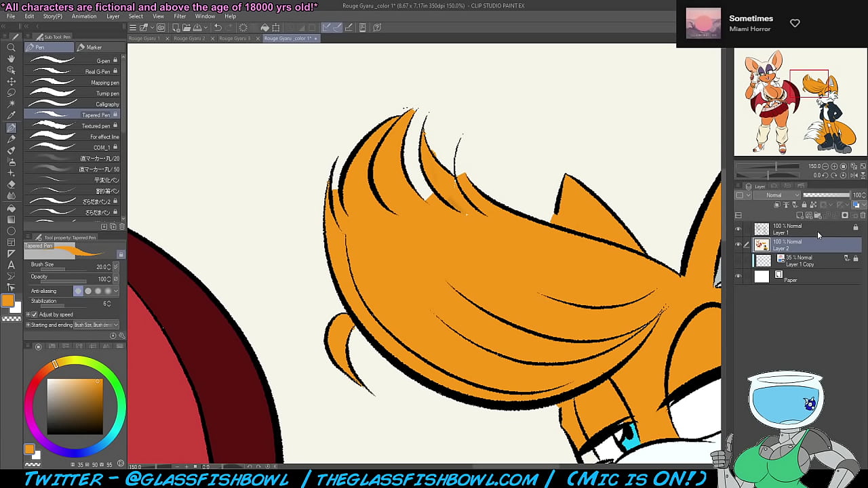Click the Undo arrow in command bar
The image size is (868, 488).
point(218,28)
